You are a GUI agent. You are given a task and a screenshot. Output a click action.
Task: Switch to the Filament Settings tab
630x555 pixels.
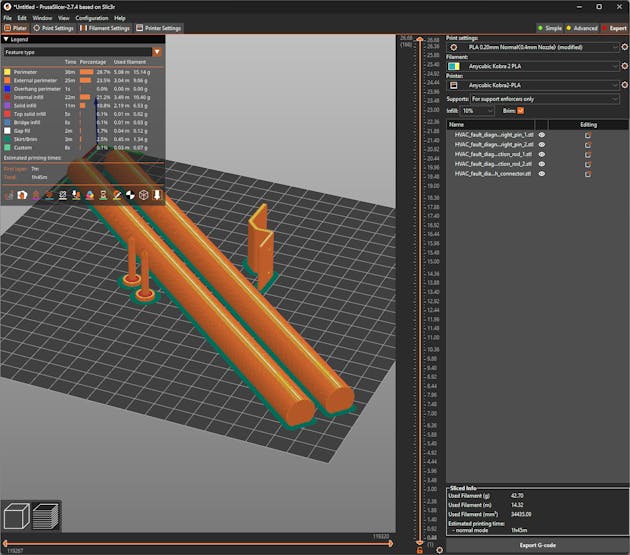point(107,28)
